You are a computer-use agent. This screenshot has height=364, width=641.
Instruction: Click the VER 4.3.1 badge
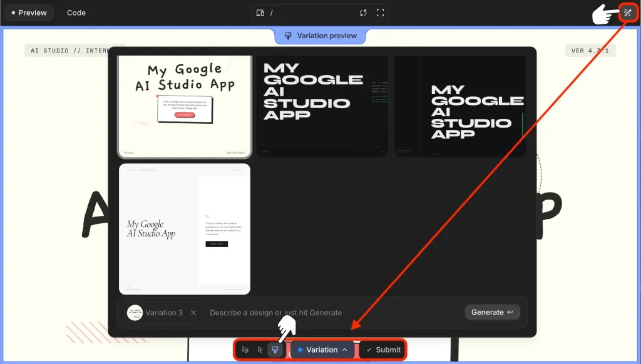[x=590, y=51]
